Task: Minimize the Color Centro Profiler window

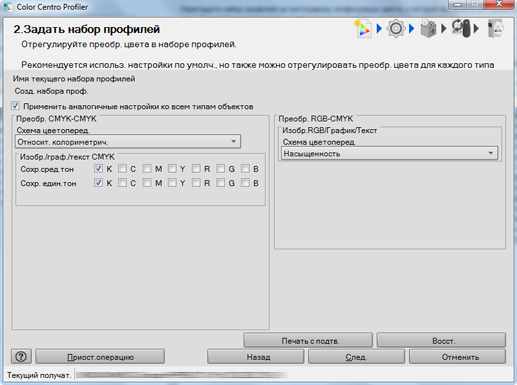Action: coord(458,4)
